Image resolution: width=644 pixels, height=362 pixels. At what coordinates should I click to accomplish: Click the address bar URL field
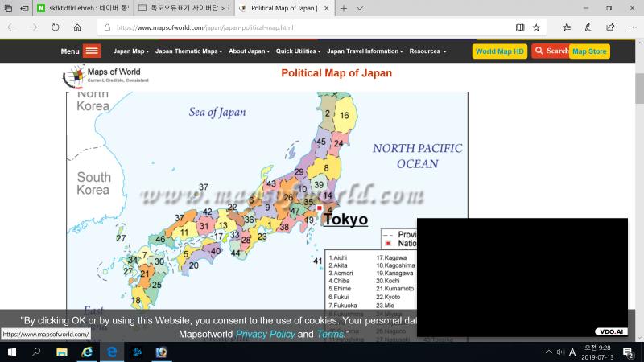coord(304,27)
